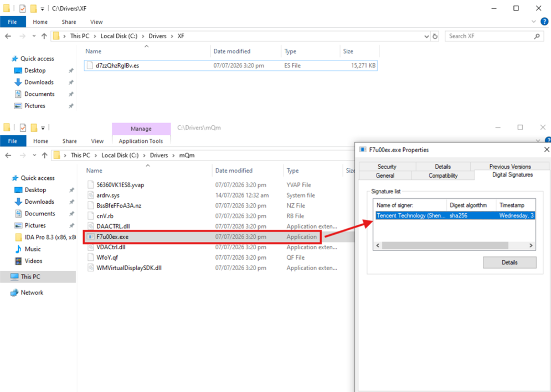The image size is (551, 392).
Task: Open Music folder in mQm sidebar
Action: [x=32, y=249]
